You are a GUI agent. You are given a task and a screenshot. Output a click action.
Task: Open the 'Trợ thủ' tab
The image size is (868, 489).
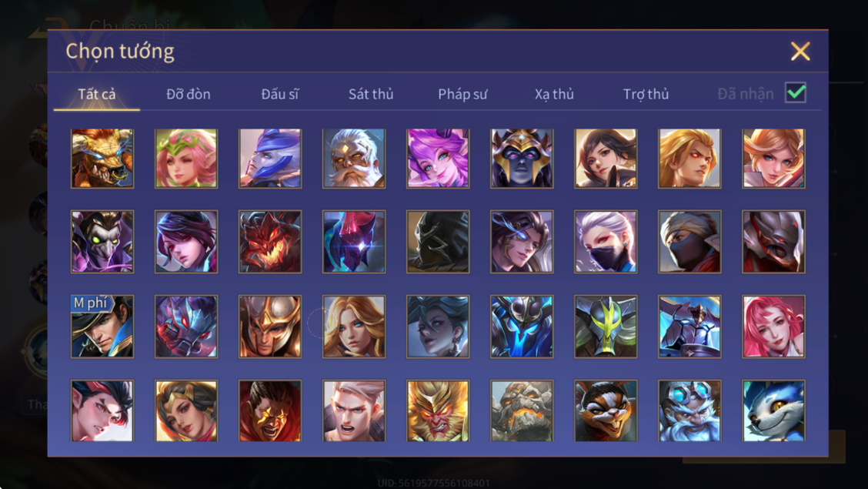coord(646,94)
